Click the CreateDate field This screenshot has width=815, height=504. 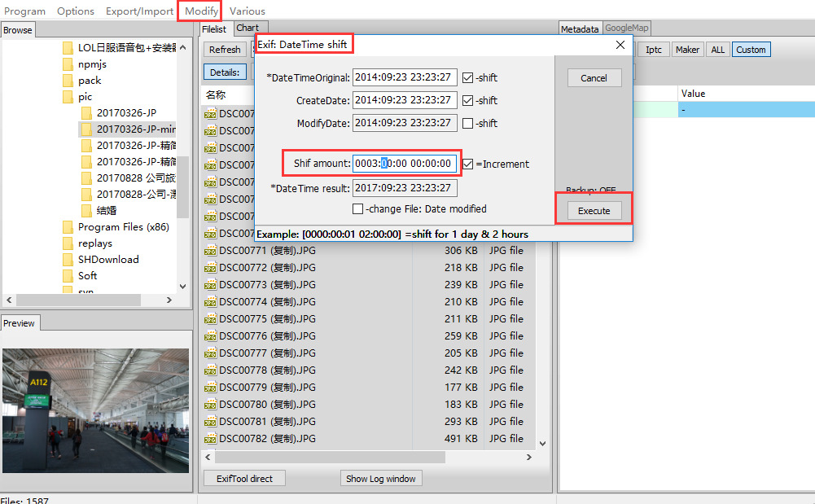pyautogui.click(x=405, y=100)
